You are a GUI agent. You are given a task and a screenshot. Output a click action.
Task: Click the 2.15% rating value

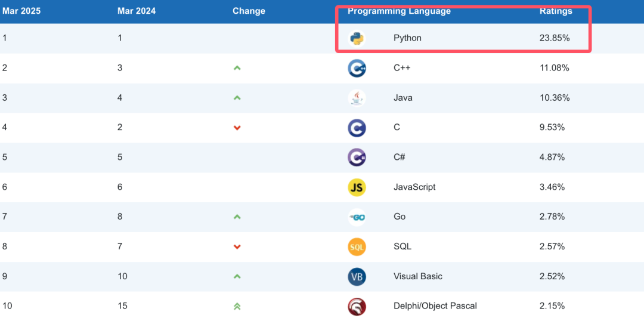click(552, 306)
